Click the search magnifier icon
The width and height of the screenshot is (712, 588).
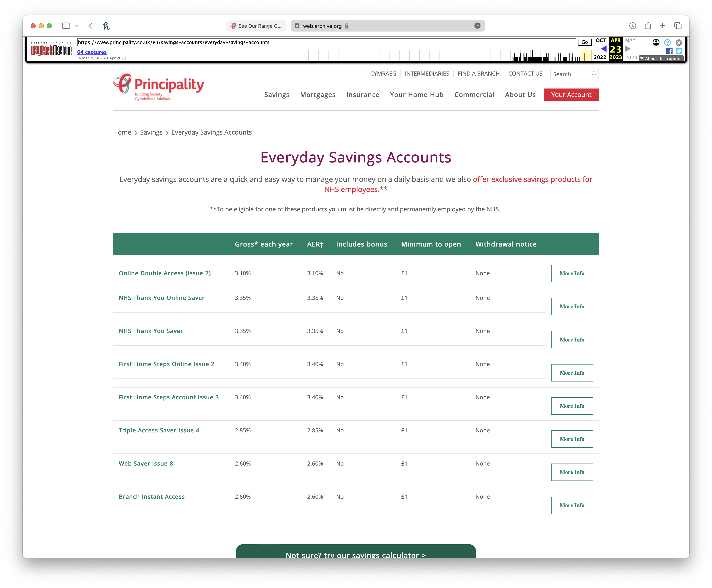[x=594, y=74]
